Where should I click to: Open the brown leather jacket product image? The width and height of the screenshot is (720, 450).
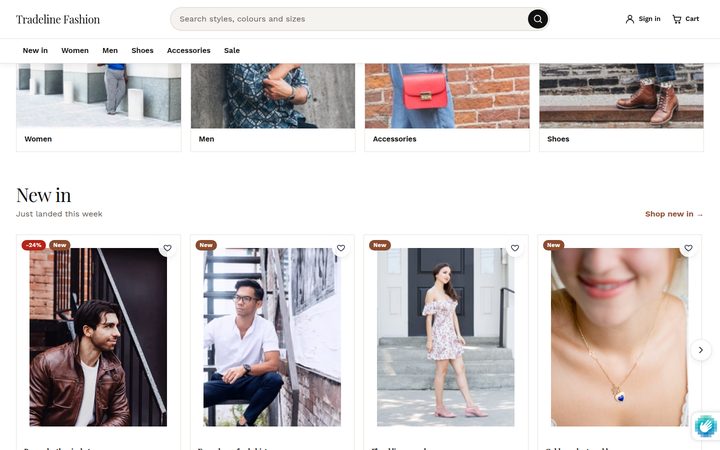98,337
